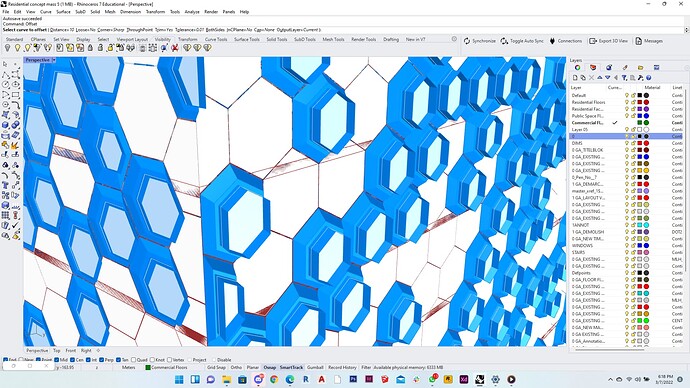690x388 pixels.
Task: Open the layer filter funnel icon
Action: coord(624,78)
